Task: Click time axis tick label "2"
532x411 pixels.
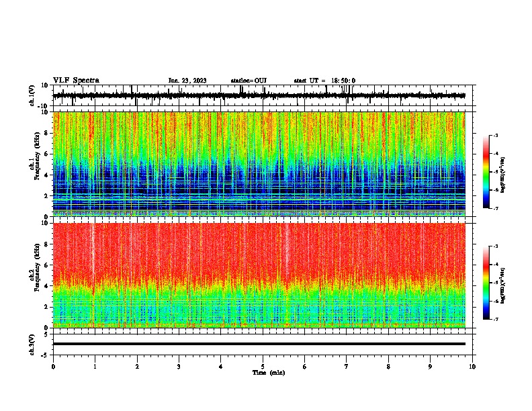Action: (x=137, y=367)
